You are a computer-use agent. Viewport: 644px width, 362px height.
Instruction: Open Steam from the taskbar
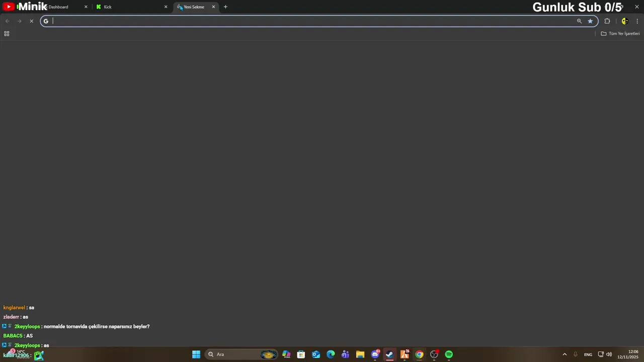pyautogui.click(x=389, y=354)
